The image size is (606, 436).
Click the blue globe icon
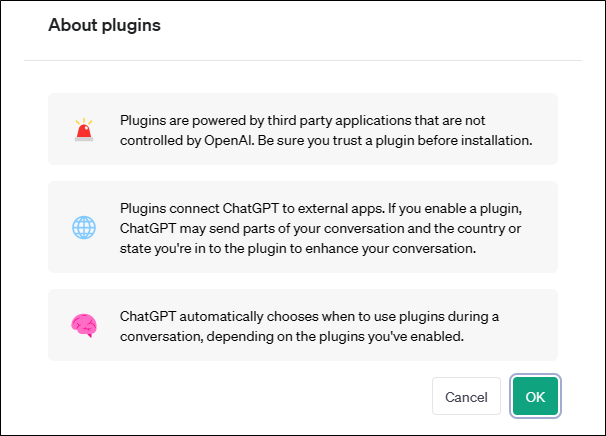coord(84,227)
